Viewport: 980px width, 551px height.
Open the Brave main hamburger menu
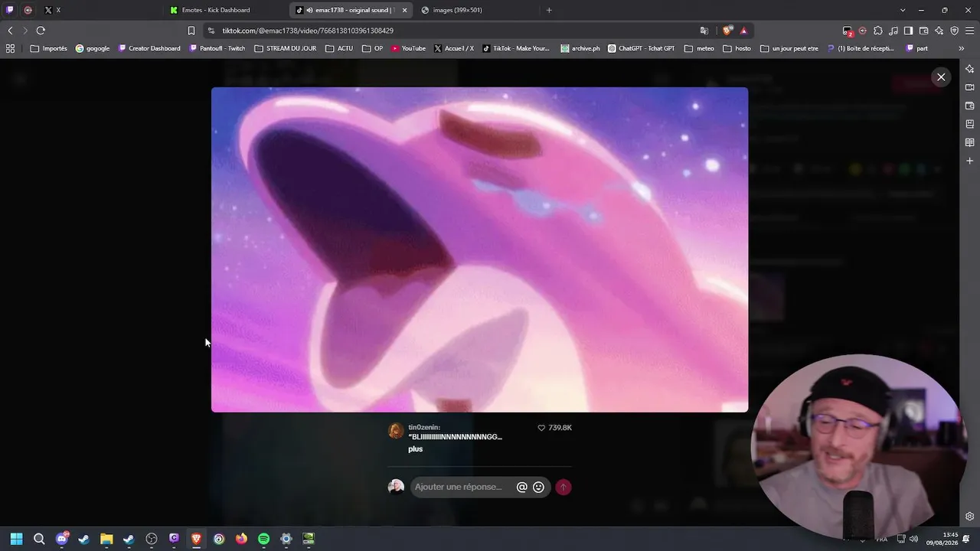[x=970, y=31]
